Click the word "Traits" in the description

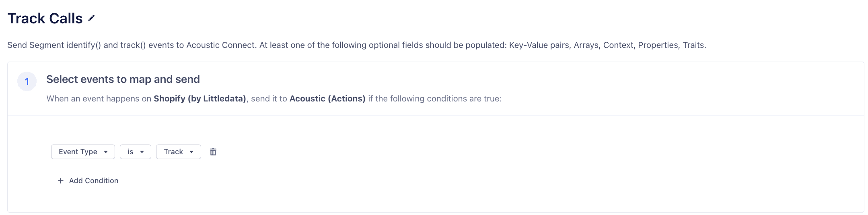(693, 45)
